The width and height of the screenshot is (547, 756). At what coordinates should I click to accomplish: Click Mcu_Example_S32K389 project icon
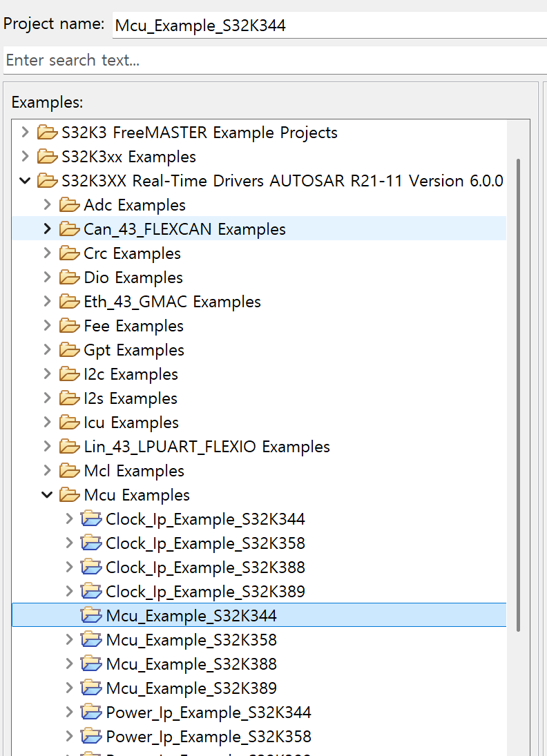(91, 688)
